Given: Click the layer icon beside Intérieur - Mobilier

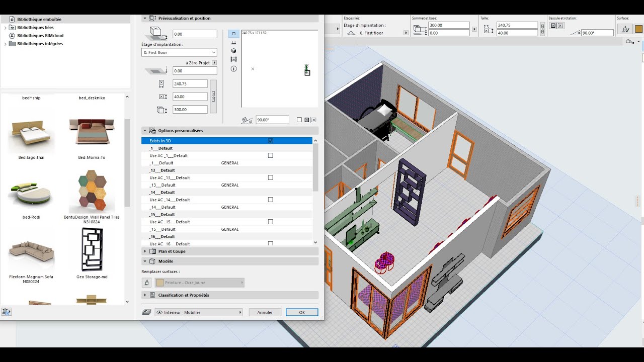Looking at the screenshot, I should tap(146, 312).
